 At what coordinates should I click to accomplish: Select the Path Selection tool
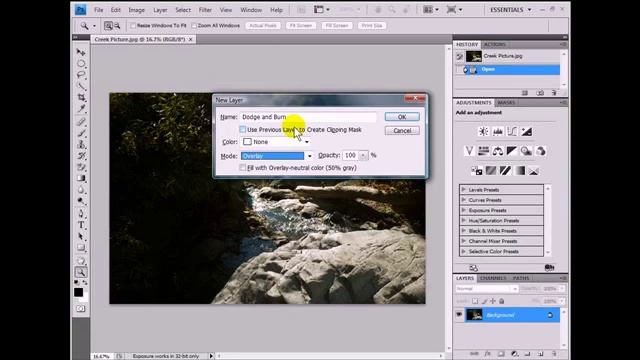pyautogui.click(x=81, y=236)
